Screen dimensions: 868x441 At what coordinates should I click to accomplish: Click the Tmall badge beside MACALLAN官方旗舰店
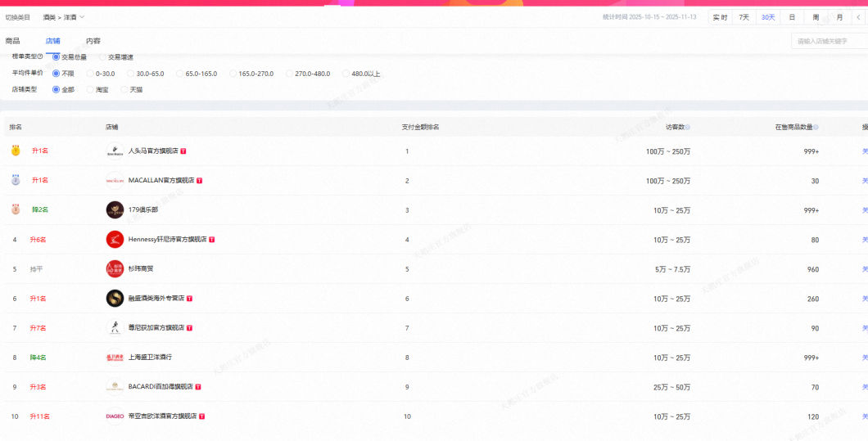click(199, 180)
